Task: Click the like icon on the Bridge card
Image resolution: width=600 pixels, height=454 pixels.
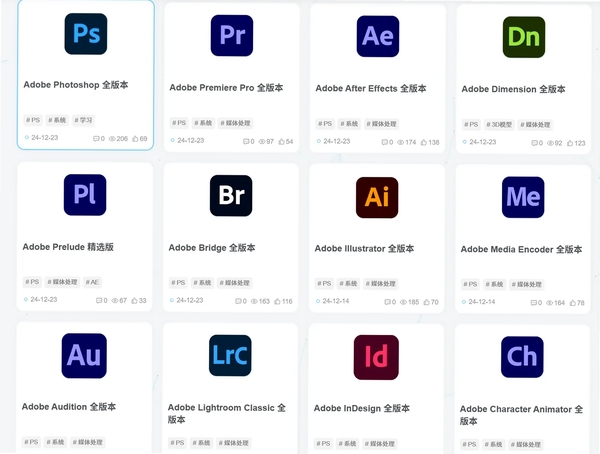Action: coord(277,302)
